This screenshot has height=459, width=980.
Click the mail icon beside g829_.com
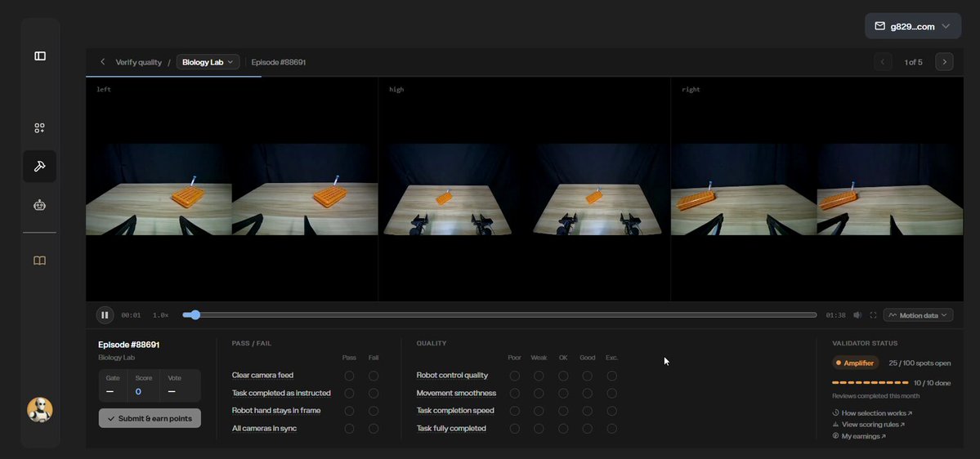[x=880, y=26]
